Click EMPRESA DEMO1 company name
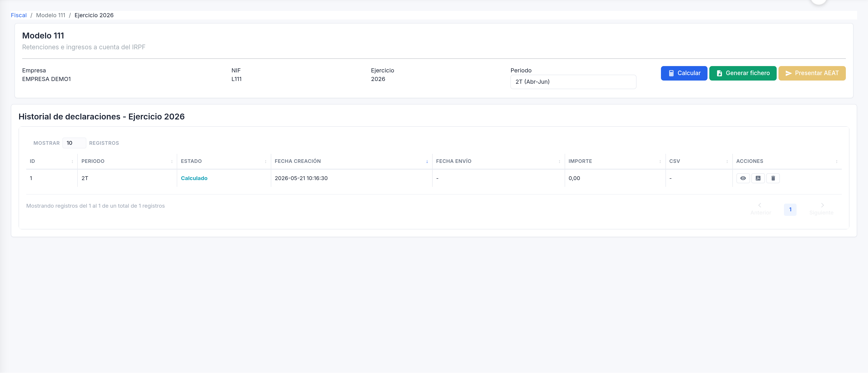 pos(46,79)
